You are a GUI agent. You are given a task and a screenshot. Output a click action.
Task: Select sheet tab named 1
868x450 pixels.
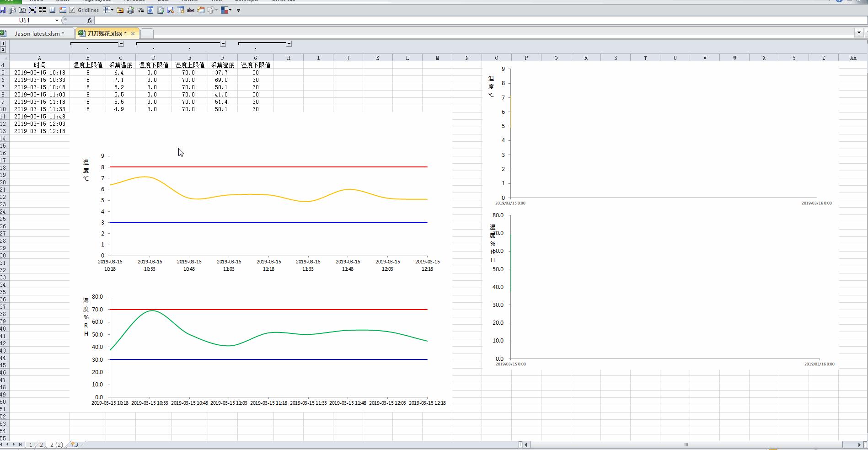point(31,445)
